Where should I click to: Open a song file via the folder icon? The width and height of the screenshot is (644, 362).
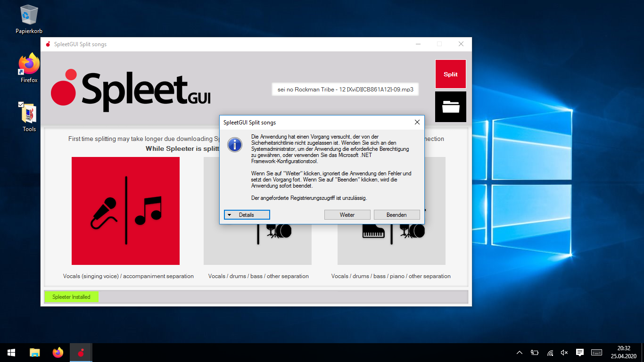tap(450, 107)
